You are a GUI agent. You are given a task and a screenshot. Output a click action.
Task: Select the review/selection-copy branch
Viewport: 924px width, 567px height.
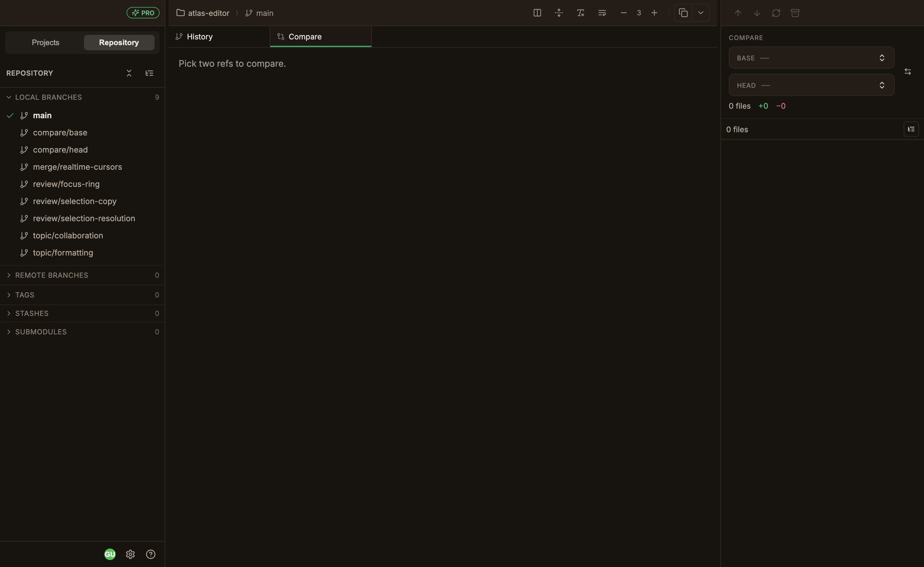coord(83,202)
